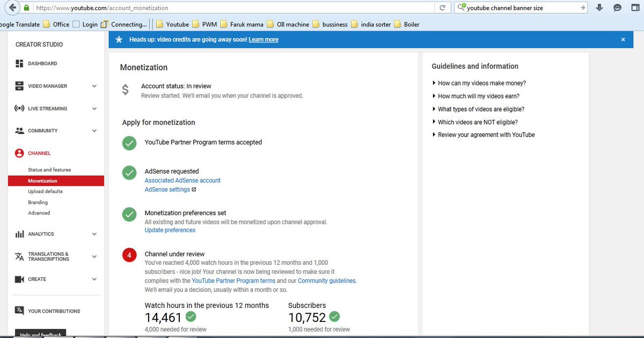Click green checkmark beside Partner Program terms accepted
Screen dimensions: 644x338
point(129,143)
